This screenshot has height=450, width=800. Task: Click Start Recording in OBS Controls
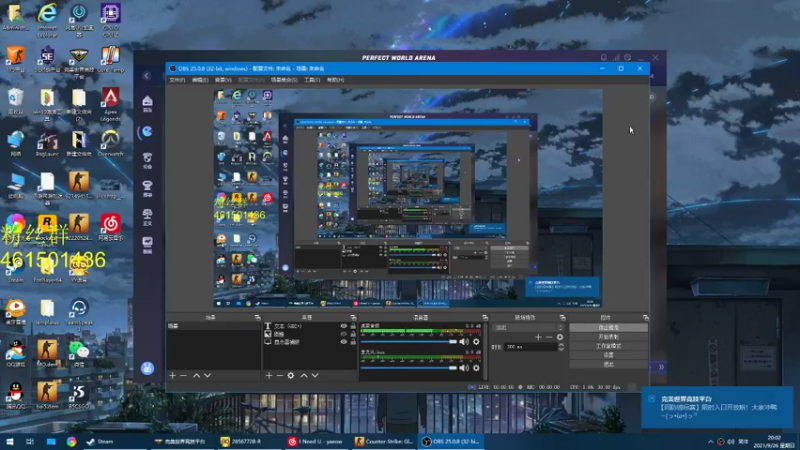[x=609, y=337]
